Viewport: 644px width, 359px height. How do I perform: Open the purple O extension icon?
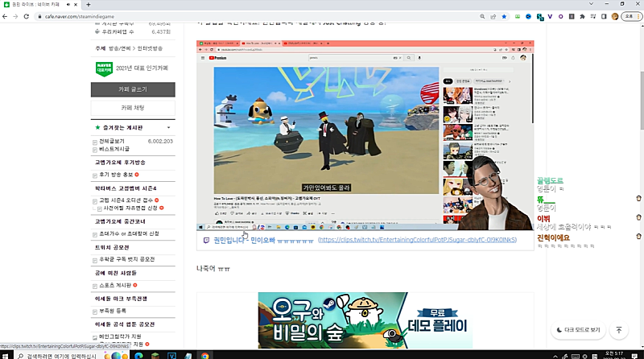click(560, 16)
